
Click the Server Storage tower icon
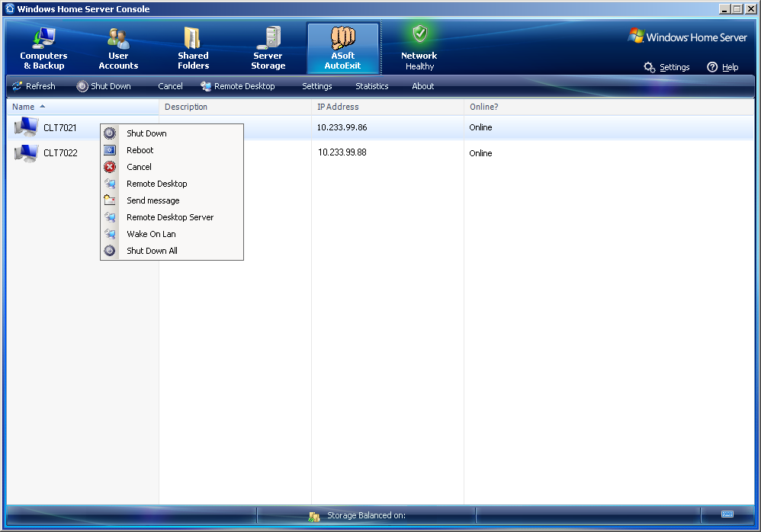pyautogui.click(x=268, y=38)
